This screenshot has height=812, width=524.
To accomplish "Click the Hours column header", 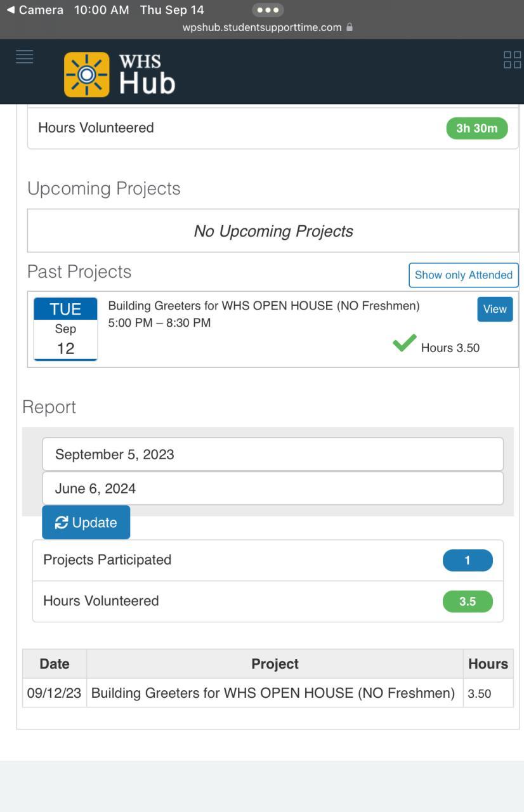I will coord(488,664).
